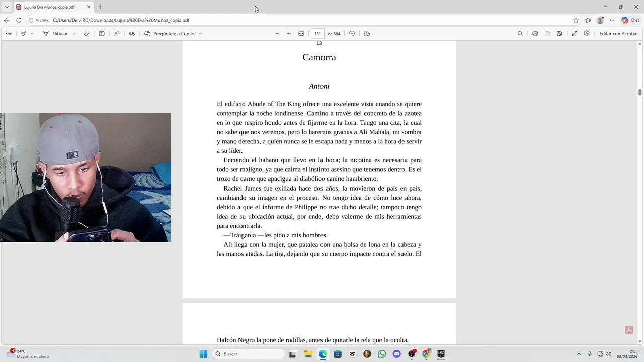Open WhatsApp from the taskbar
The height and width of the screenshot is (362, 644).
click(x=382, y=354)
